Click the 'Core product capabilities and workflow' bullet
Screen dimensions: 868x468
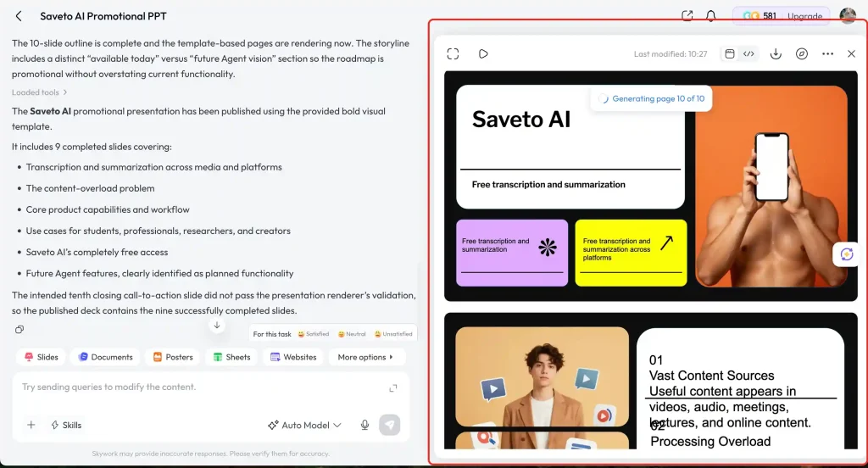[108, 209]
